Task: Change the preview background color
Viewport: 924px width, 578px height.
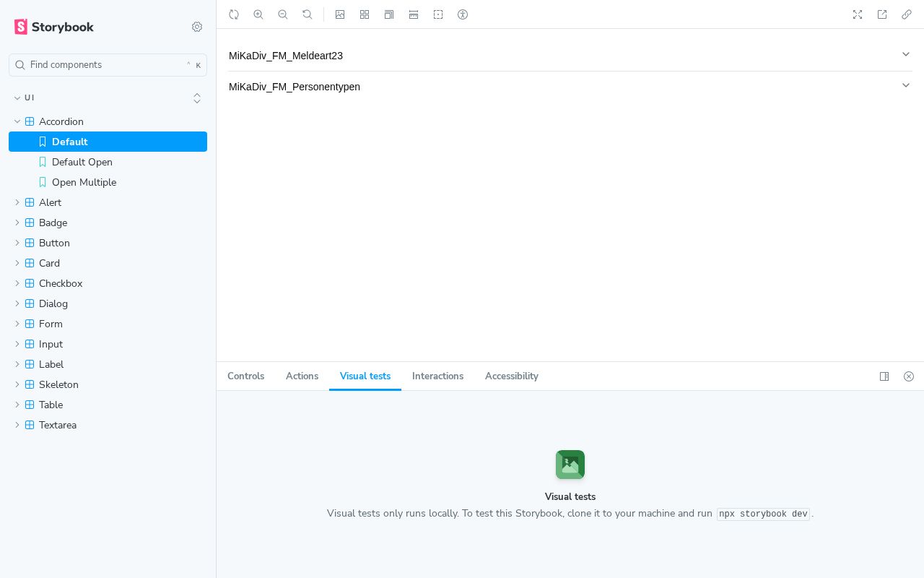Action: [340, 14]
